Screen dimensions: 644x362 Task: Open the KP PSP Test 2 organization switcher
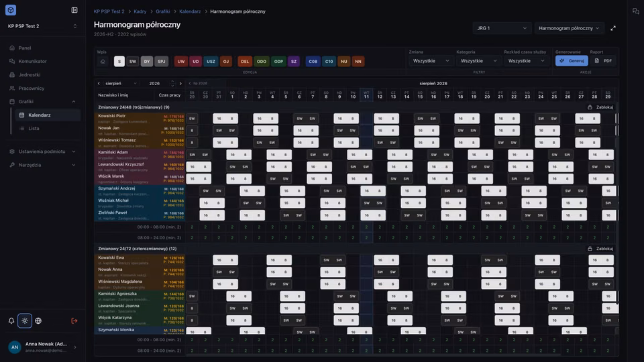(x=42, y=26)
